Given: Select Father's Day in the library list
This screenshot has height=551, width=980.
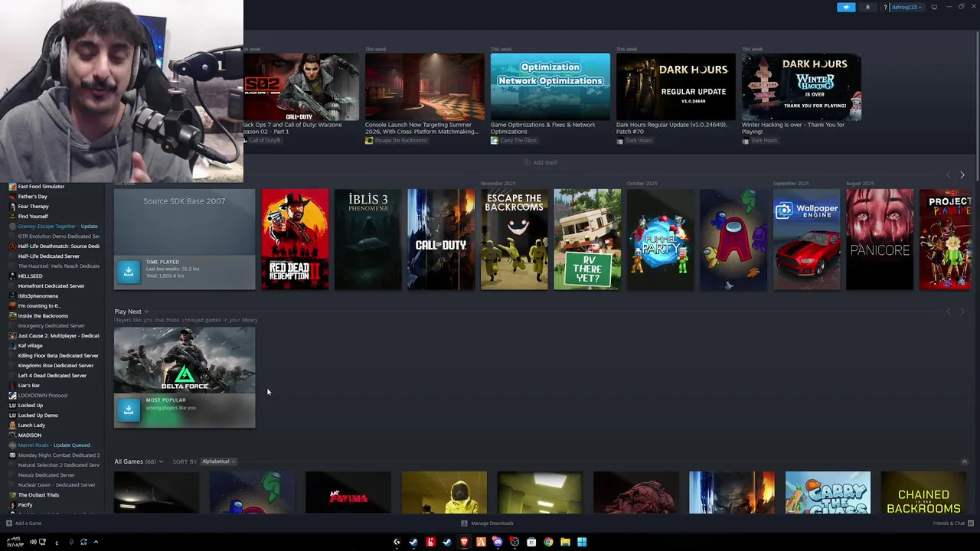Looking at the screenshot, I should [x=32, y=197].
